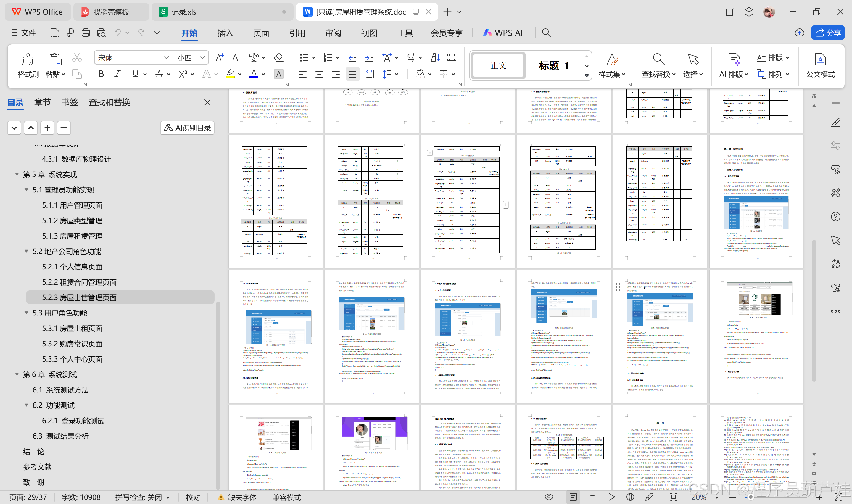Image resolution: width=852 pixels, height=504 pixels.
Task: Open spell check 拼写检查 dropdown in status bar
Action: point(168,497)
